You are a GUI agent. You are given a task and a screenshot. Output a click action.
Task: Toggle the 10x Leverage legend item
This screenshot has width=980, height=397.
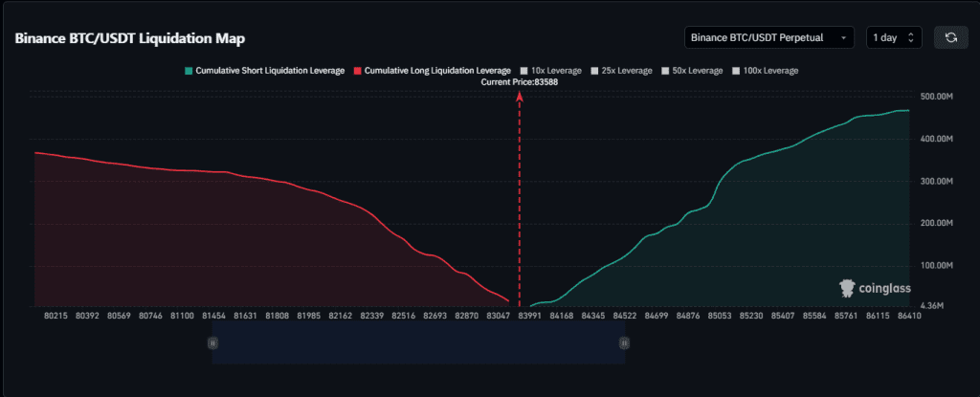[550, 71]
